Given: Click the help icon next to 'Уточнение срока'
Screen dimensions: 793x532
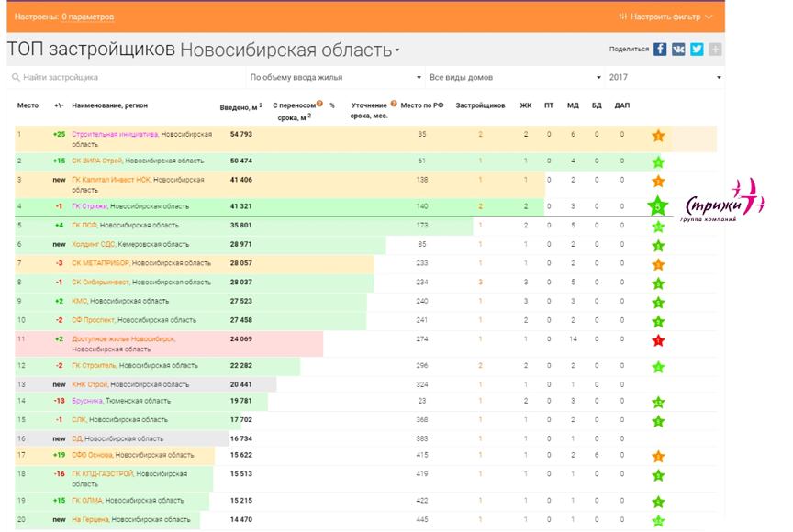Looking at the screenshot, I should (x=394, y=104).
